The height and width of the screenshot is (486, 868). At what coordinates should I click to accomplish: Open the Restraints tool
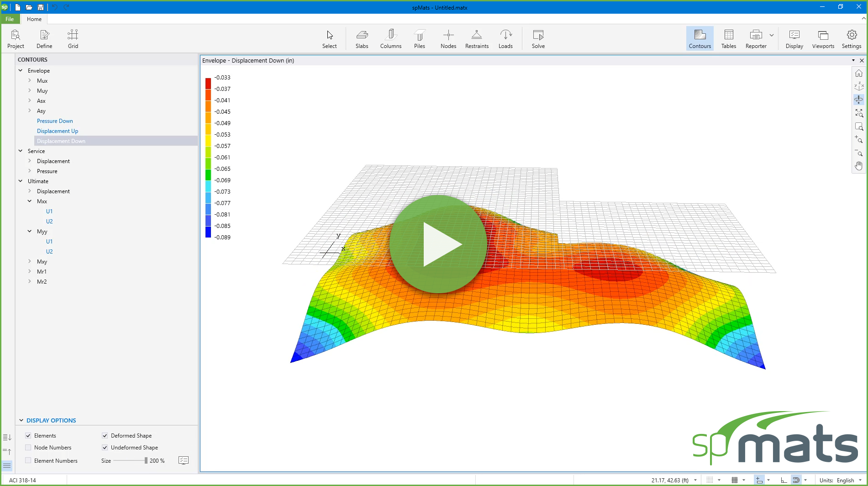tap(477, 38)
